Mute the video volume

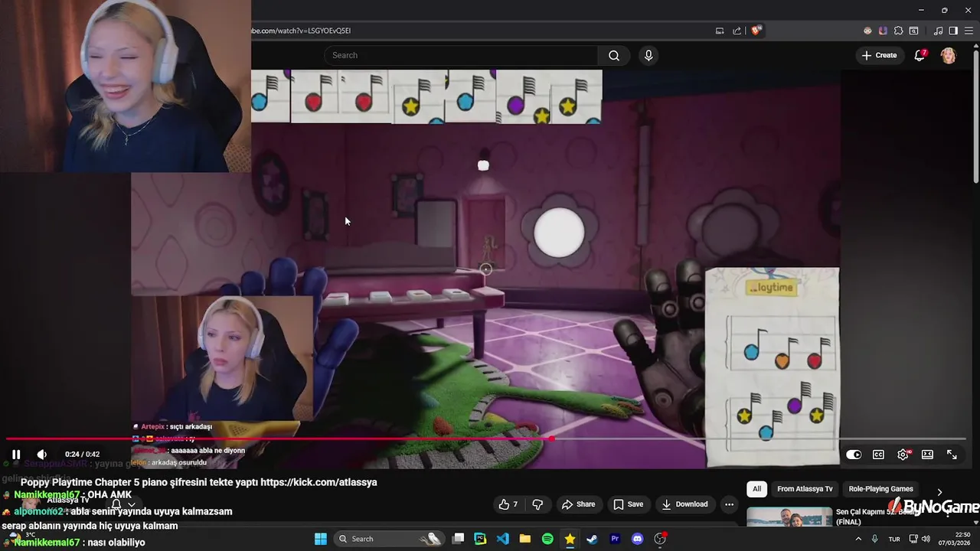pos(42,455)
